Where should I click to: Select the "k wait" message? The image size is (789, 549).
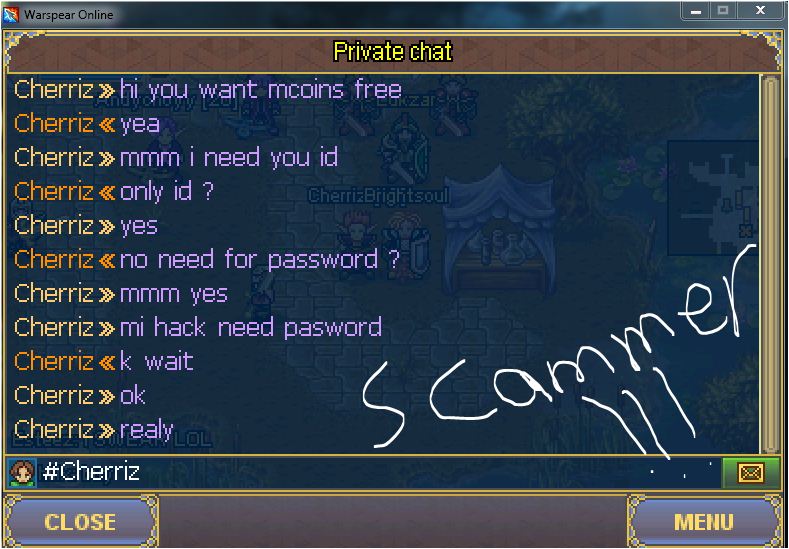click(x=156, y=361)
